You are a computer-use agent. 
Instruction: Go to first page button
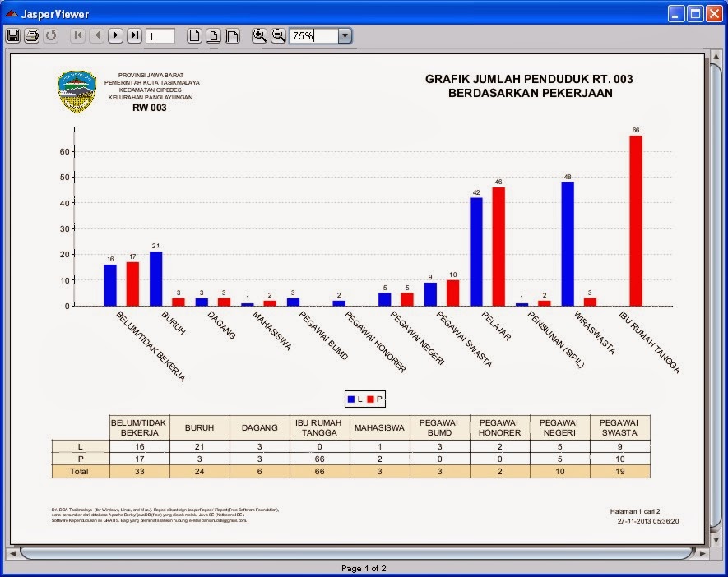coord(78,35)
